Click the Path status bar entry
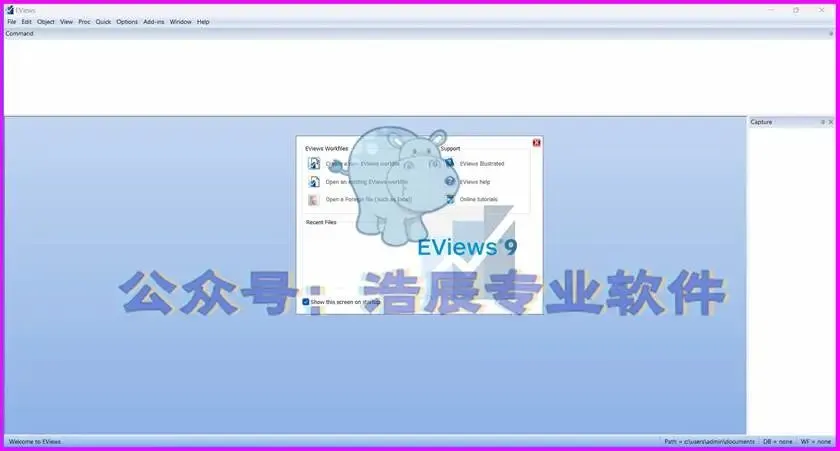The height and width of the screenshot is (451, 840). tap(709, 442)
